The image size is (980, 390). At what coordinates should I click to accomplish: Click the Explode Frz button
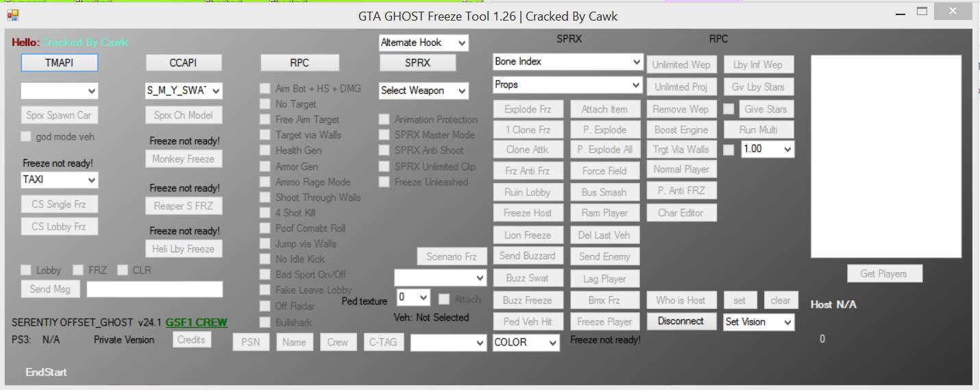click(528, 109)
